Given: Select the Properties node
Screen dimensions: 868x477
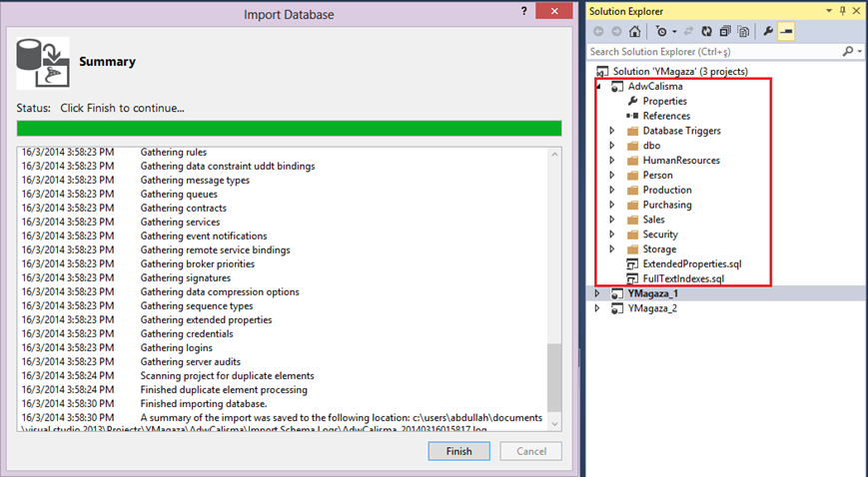Looking at the screenshot, I should pos(664,101).
